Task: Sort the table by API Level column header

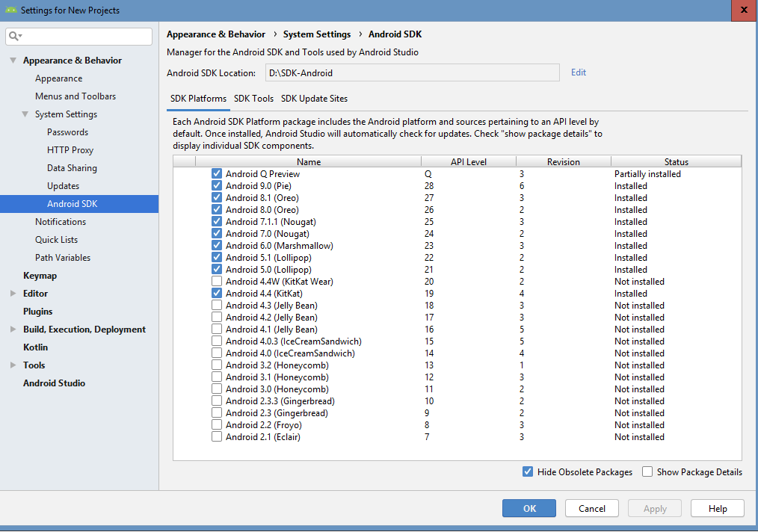Action: click(468, 161)
